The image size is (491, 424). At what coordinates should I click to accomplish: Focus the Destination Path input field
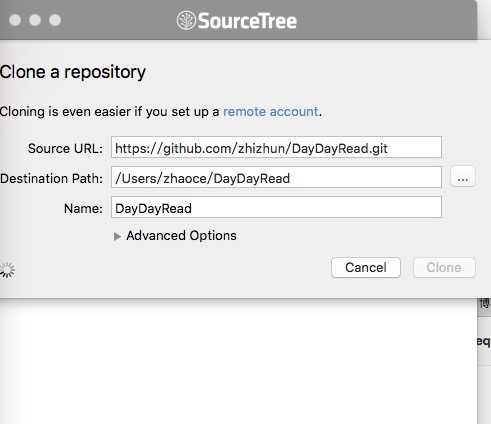[x=276, y=177]
